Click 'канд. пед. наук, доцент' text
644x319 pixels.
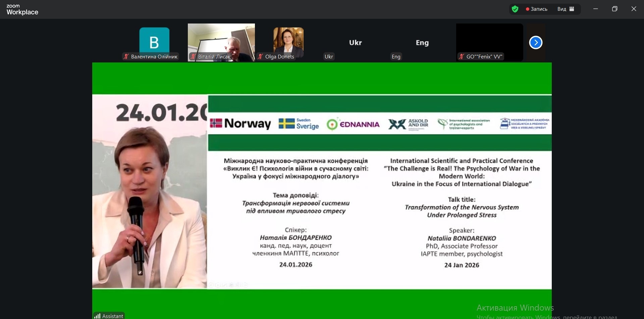(296, 245)
